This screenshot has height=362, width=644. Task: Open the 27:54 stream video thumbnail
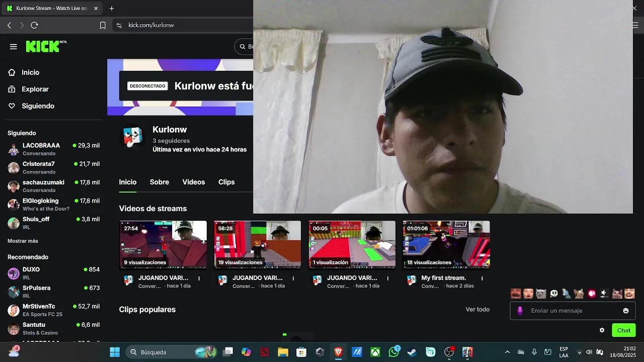coord(163,244)
